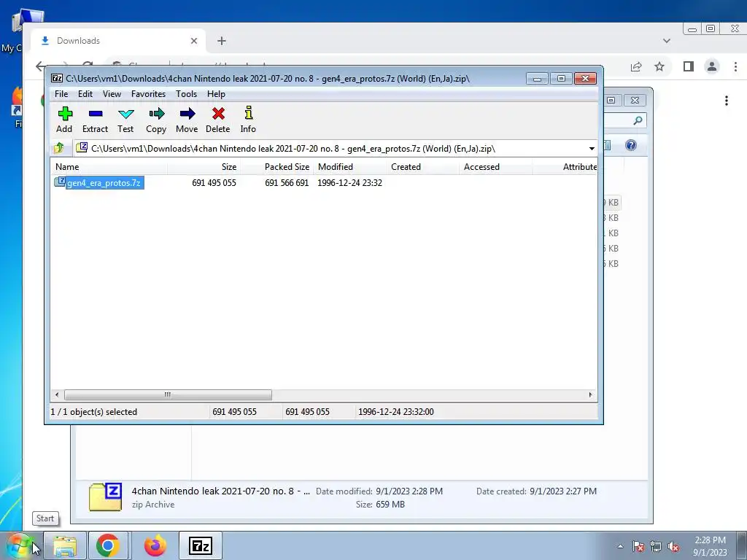Viewport: 747px width, 560px height.
Task: Click the Explorer search magnifier icon
Action: click(638, 120)
